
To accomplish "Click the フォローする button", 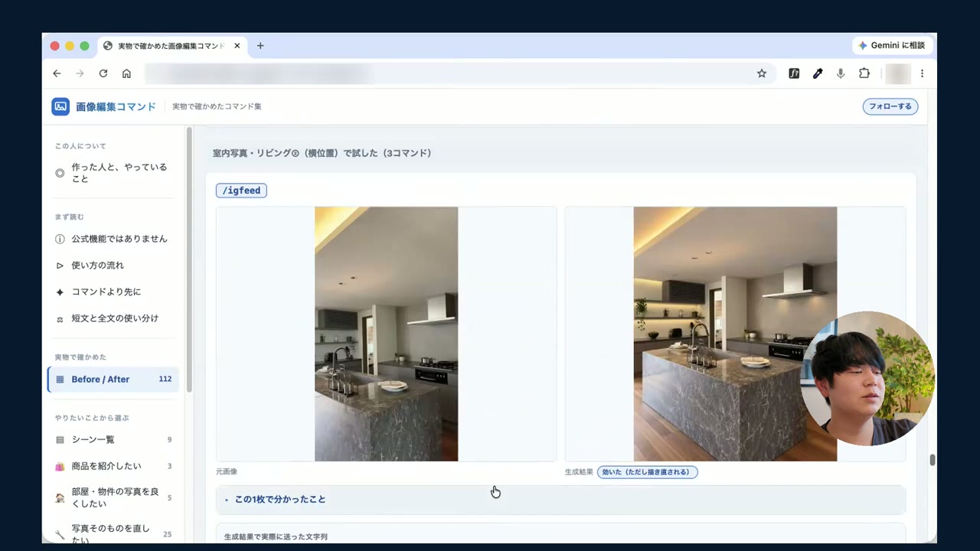I will tap(890, 106).
